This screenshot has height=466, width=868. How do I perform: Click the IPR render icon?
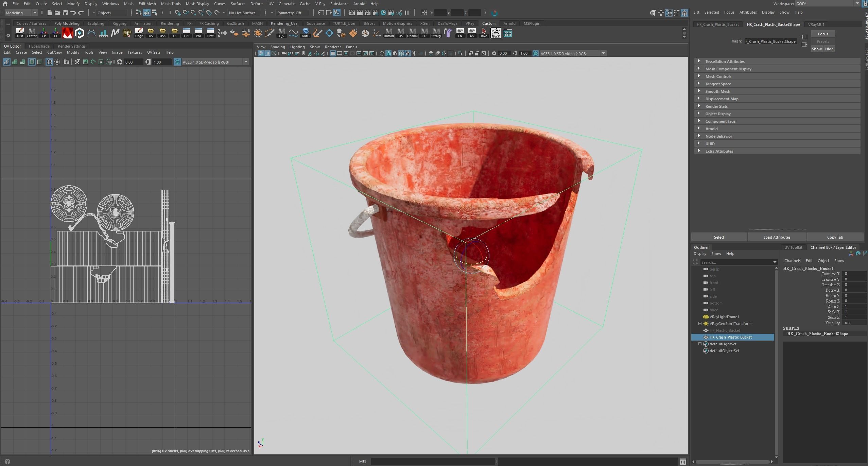[x=368, y=13]
